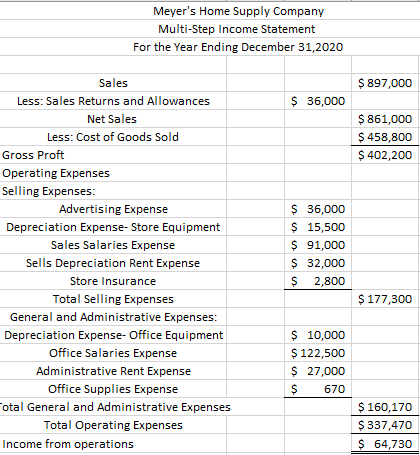Click the "Office Salaries Expense" label
Viewport: 420px width, 455px height.
(x=113, y=353)
